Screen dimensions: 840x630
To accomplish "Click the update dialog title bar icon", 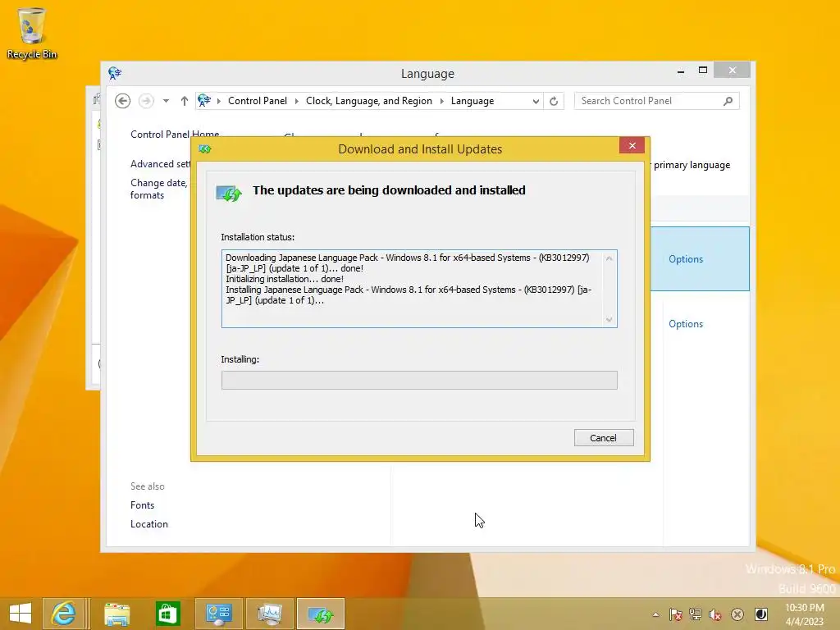I will click(x=204, y=149).
